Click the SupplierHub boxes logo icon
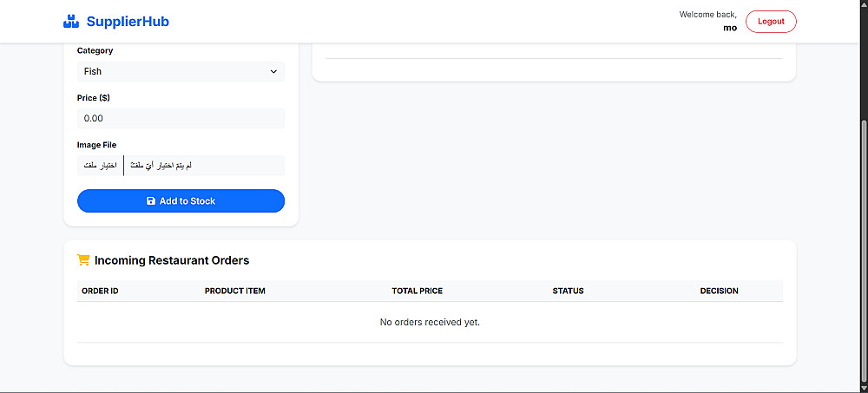Viewport: 868px width, 393px height. (71, 22)
